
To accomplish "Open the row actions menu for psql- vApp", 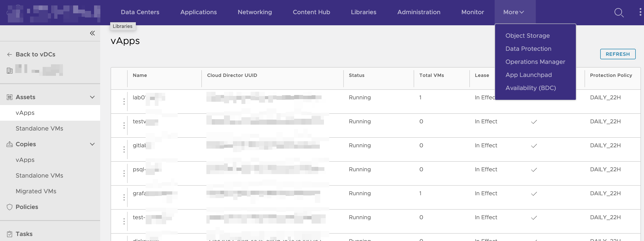I will 124,173.
